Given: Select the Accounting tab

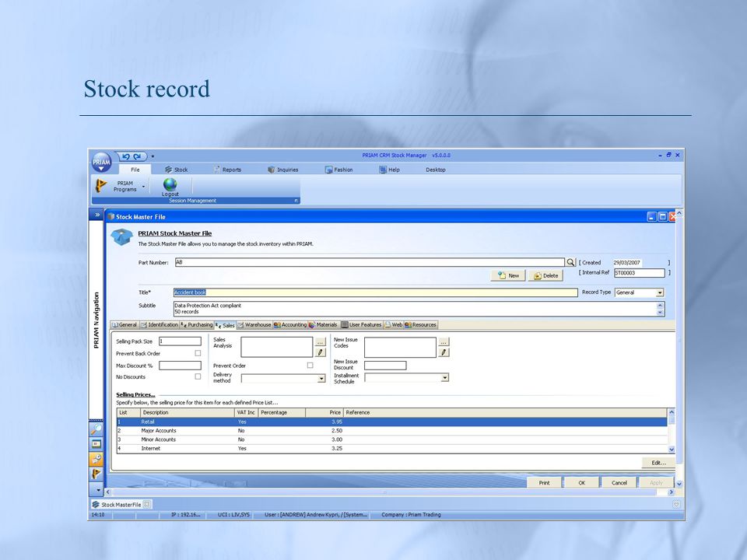Looking at the screenshot, I should click(290, 325).
